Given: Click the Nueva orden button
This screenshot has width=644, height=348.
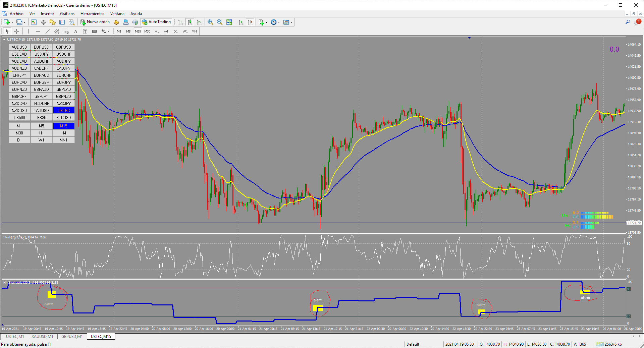Looking at the screenshot, I should point(95,22).
